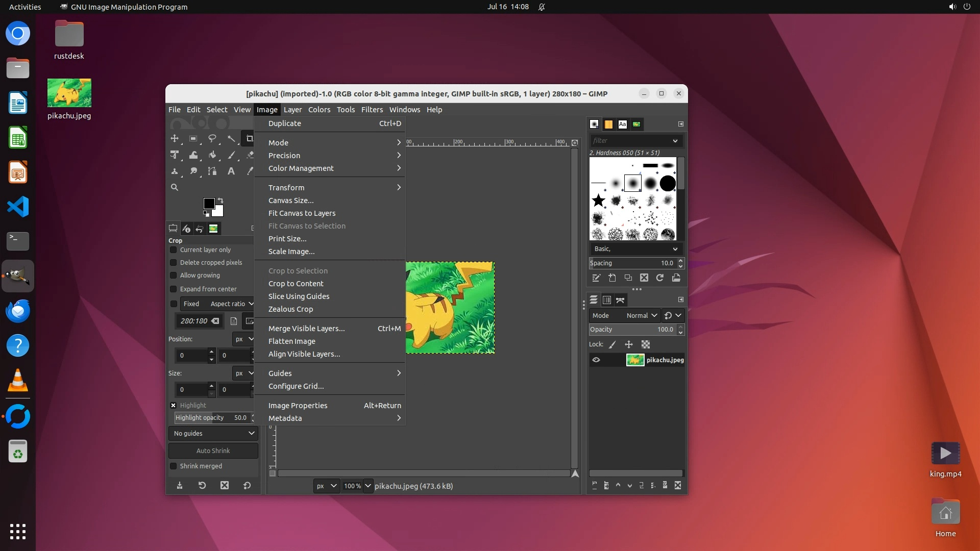Switch to the Paths tab icon
Screen dimensions: 980x551
pyautogui.click(x=620, y=300)
